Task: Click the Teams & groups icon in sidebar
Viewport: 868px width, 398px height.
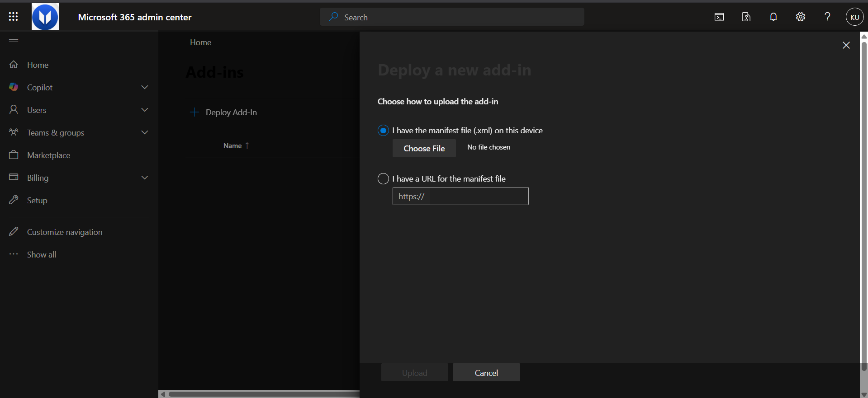Action: pyautogui.click(x=14, y=132)
